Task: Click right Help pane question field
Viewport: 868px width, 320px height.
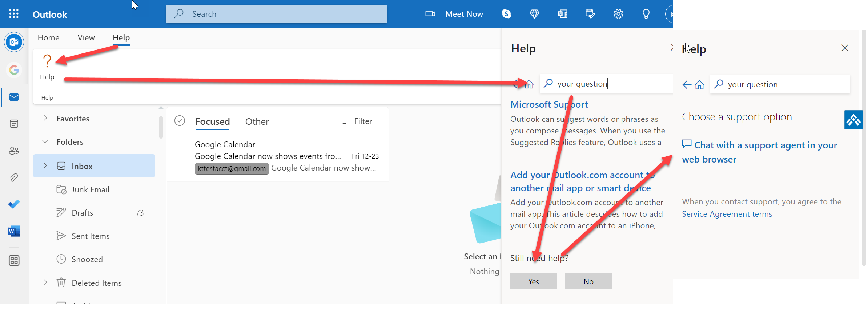Action: point(780,85)
